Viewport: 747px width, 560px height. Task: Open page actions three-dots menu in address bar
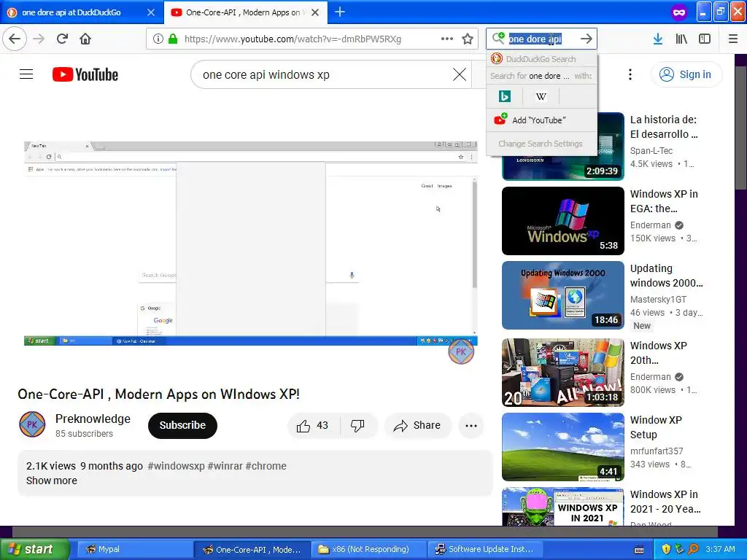pyautogui.click(x=447, y=39)
